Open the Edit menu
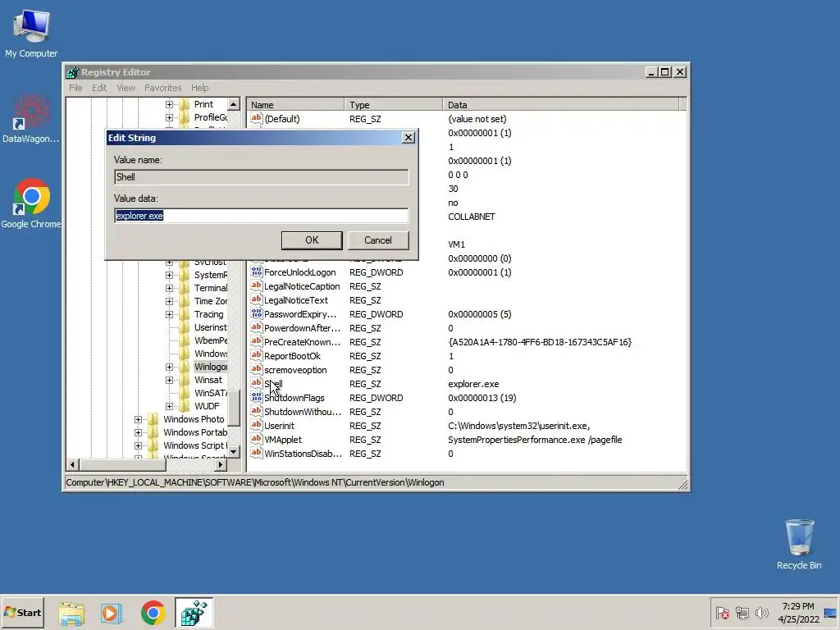Image resolution: width=840 pixels, height=630 pixels. pos(99,88)
